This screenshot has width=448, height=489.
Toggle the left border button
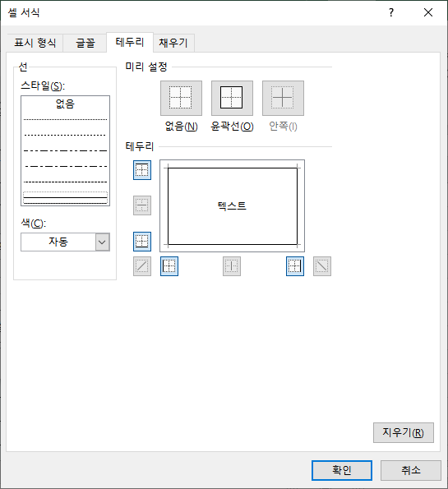[169, 266]
